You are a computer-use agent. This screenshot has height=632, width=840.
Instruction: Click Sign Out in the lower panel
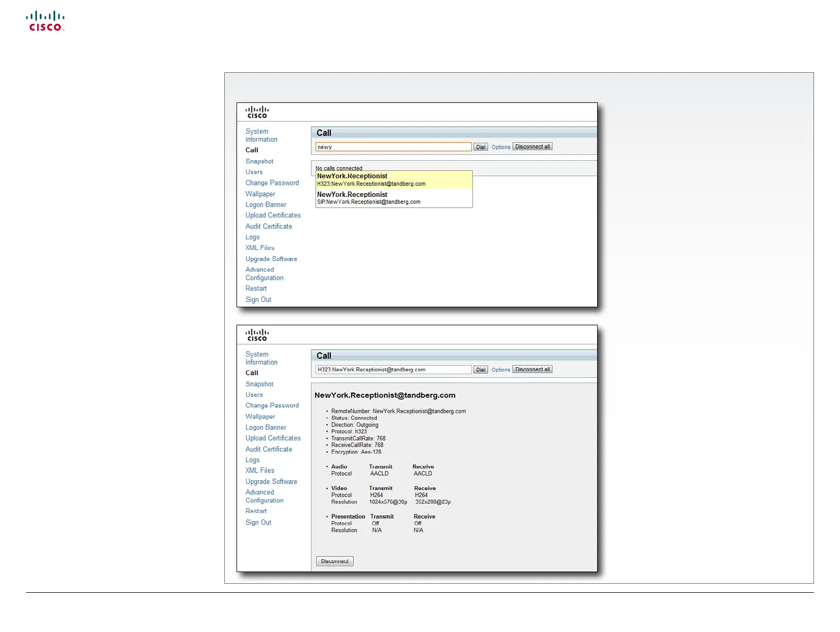258,523
